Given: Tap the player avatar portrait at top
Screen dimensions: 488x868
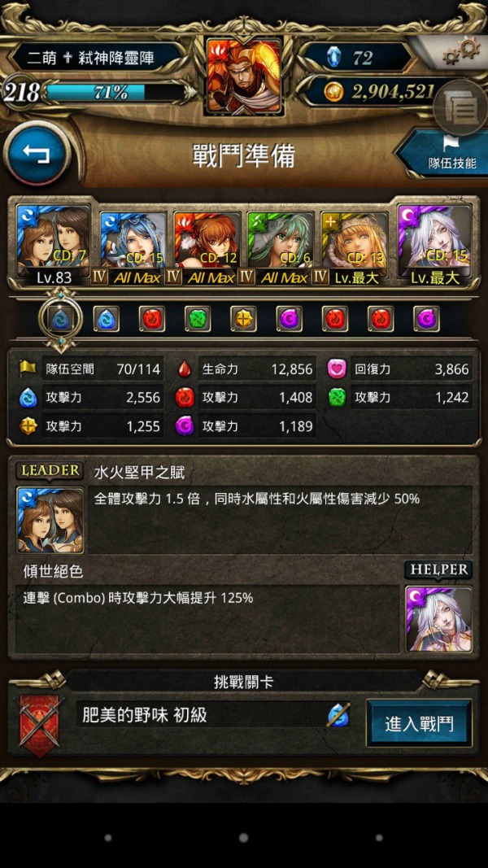Looking at the screenshot, I should coord(244,76).
